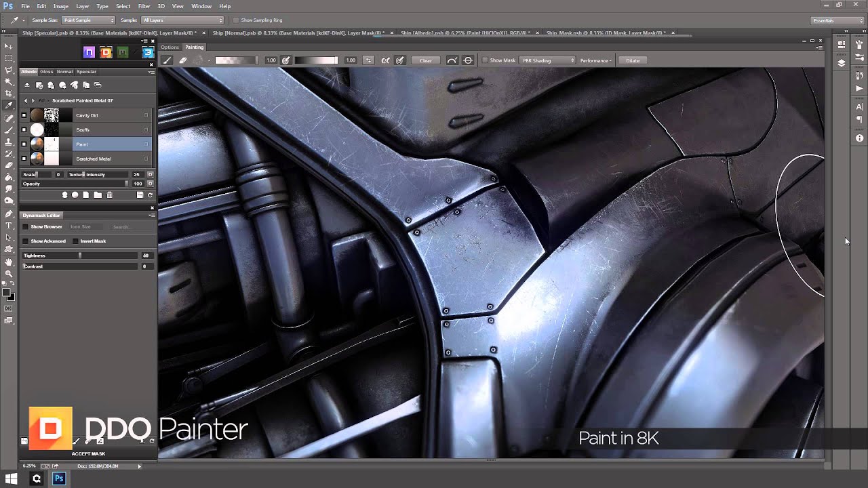Screen dimensions: 868x488
Task: Switch to the Options tab
Action: pyautogui.click(x=170, y=47)
